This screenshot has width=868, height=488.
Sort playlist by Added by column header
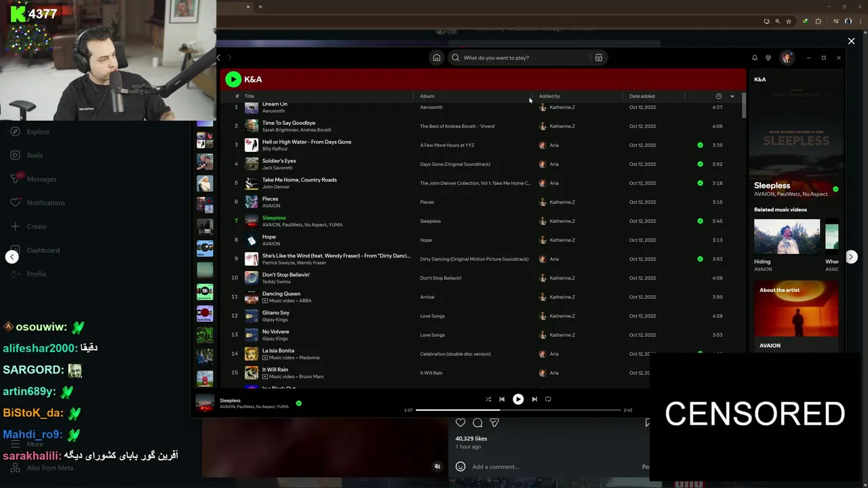549,96
